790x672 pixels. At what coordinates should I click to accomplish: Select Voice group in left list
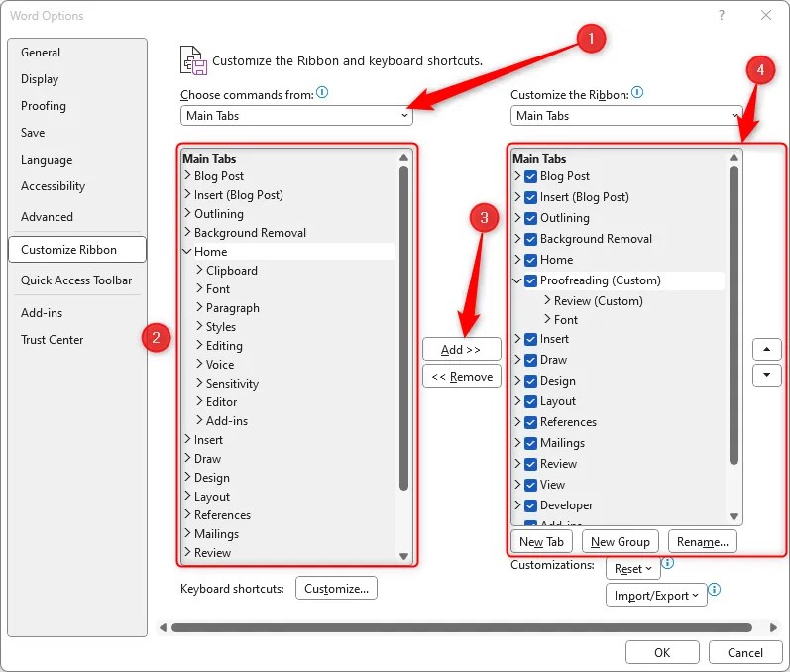[x=220, y=364]
